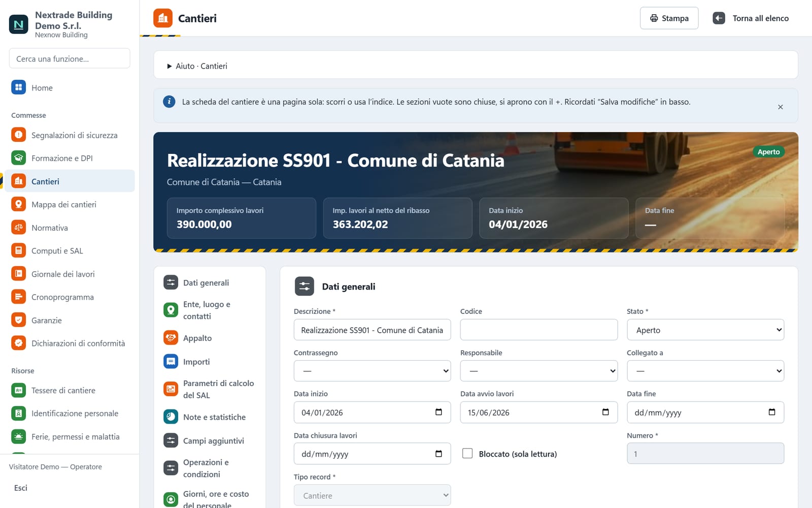
Task: Click the Stampa print button
Action: click(669, 18)
